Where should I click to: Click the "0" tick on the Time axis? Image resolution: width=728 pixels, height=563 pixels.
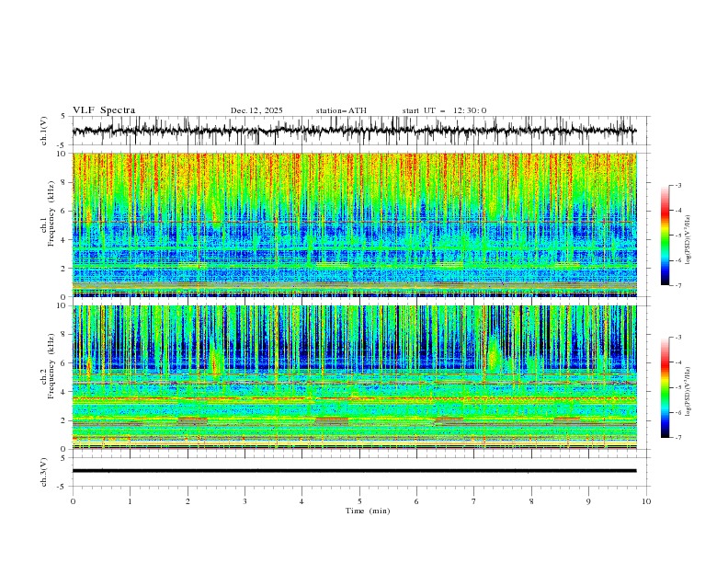73,501
